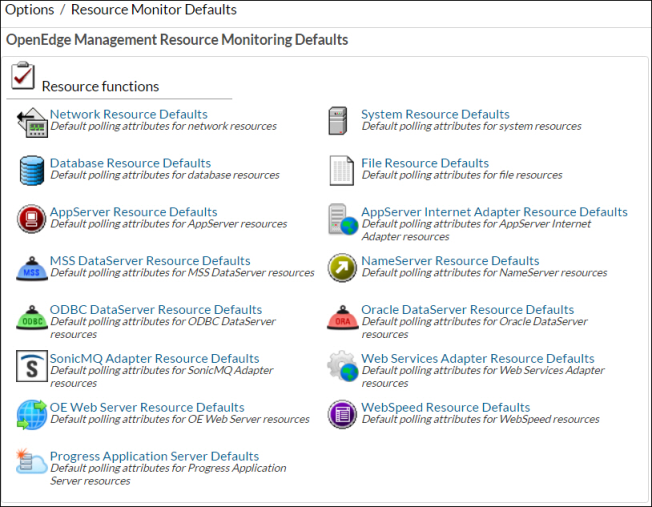Click 'Default polling attributes for Progress Application' text
Viewport: 652px width, 507px height.
(168, 468)
